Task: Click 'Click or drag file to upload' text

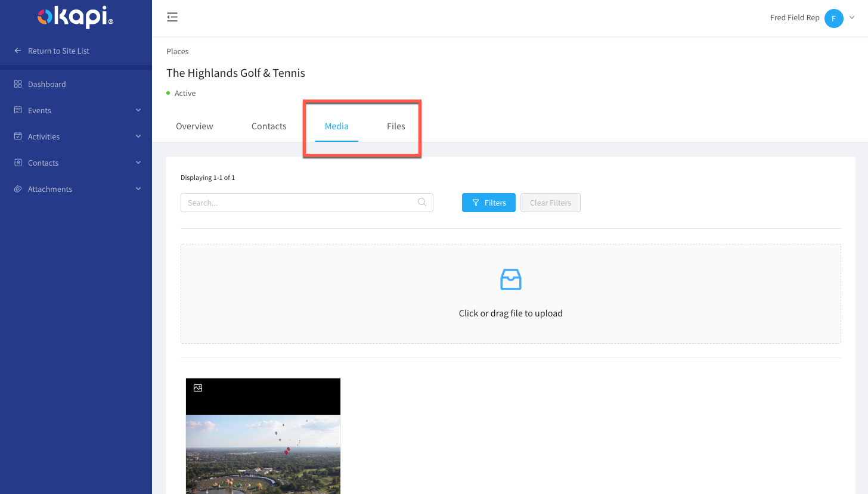Action: tap(511, 313)
